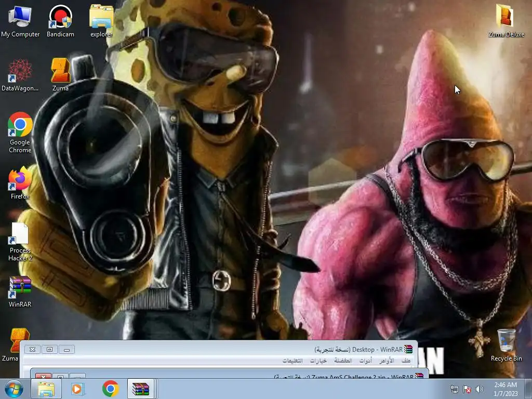Select the Zuma Deluxe folder icon
The height and width of the screenshot is (399, 532).
click(x=506, y=21)
